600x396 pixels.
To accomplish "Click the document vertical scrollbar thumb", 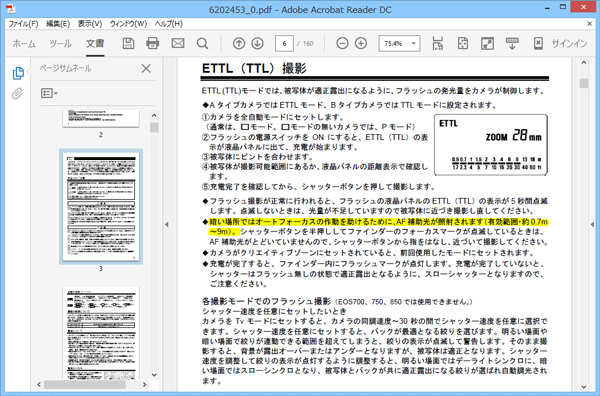I will [x=584, y=83].
